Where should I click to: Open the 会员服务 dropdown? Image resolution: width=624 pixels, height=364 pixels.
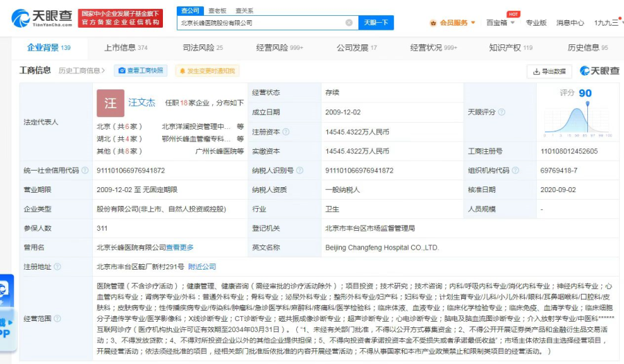coord(453,23)
